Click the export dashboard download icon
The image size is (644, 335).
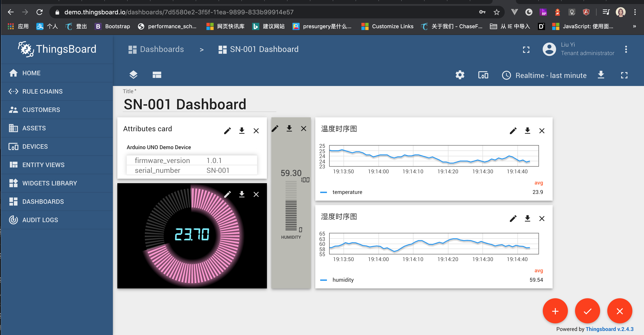[x=601, y=75]
